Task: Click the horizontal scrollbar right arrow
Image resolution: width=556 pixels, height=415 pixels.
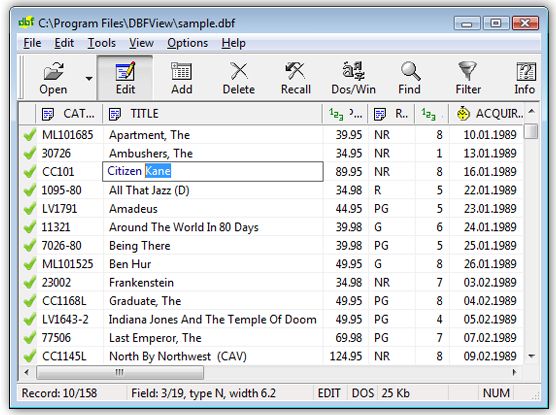Action: [514, 372]
